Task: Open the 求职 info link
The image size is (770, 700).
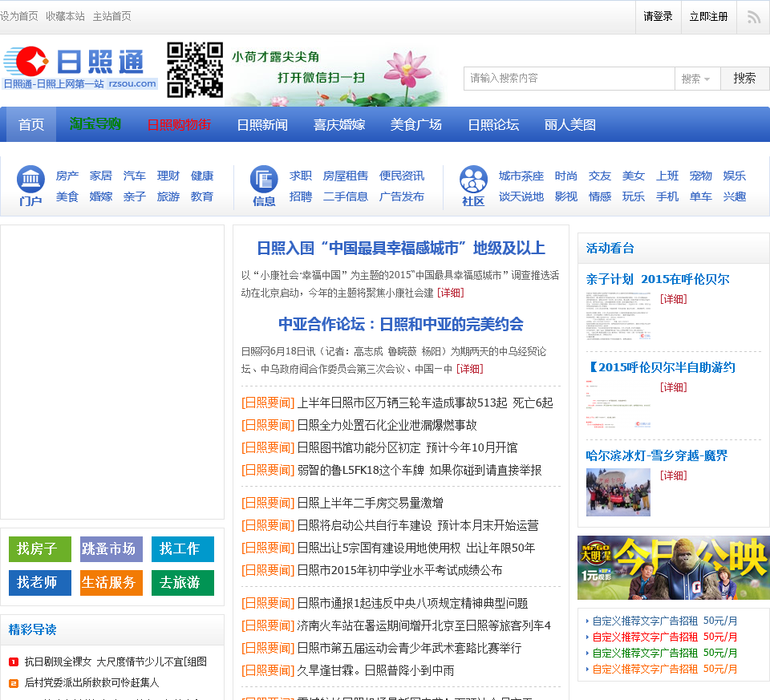Action: pyautogui.click(x=301, y=176)
